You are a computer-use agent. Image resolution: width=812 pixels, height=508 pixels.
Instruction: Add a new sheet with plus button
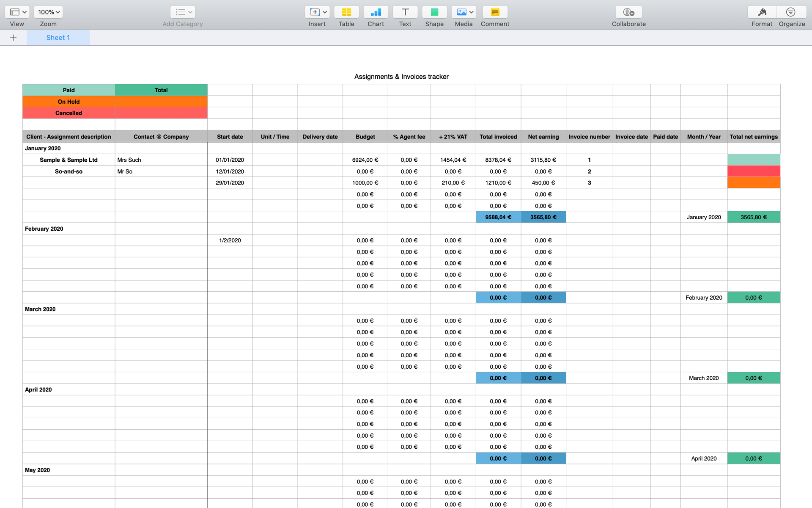pyautogui.click(x=13, y=38)
